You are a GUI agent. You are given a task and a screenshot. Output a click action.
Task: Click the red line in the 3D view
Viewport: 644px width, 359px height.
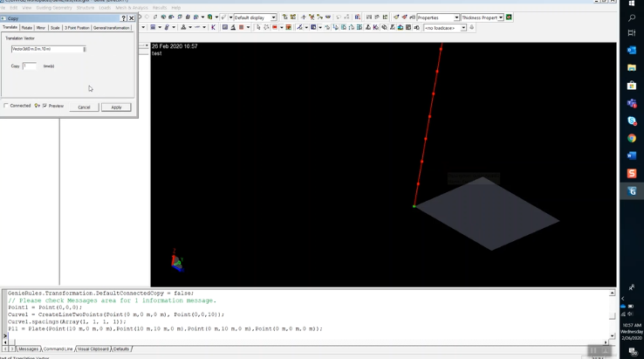[x=428, y=127]
